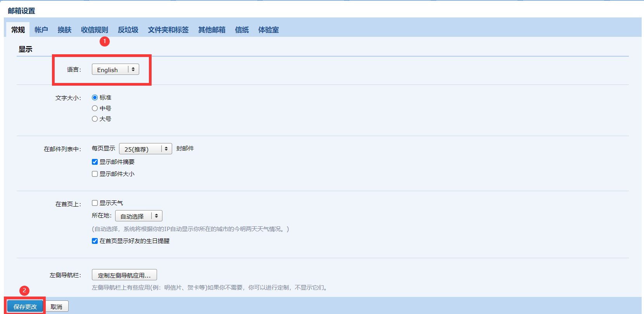Select 中号 text size radio button

tap(95, 109)
